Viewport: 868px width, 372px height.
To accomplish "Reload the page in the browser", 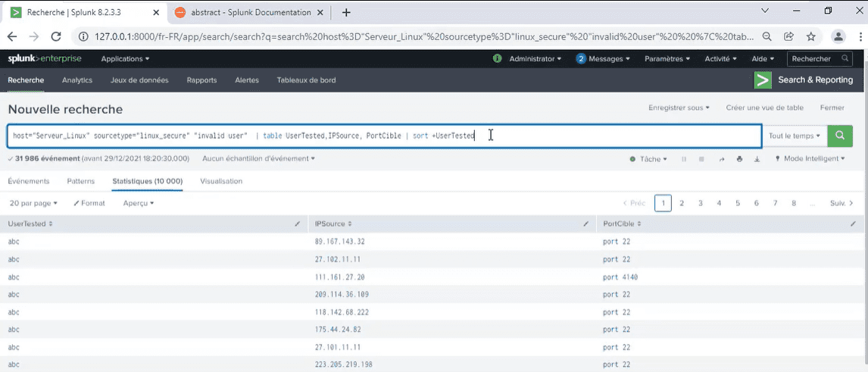I will 56,36.
